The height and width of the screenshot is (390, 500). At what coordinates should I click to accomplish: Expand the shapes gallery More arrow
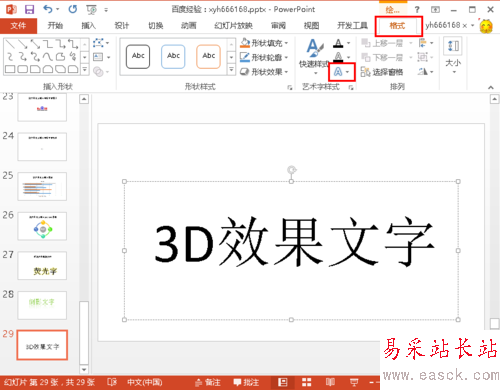click(x=85, y=69)
